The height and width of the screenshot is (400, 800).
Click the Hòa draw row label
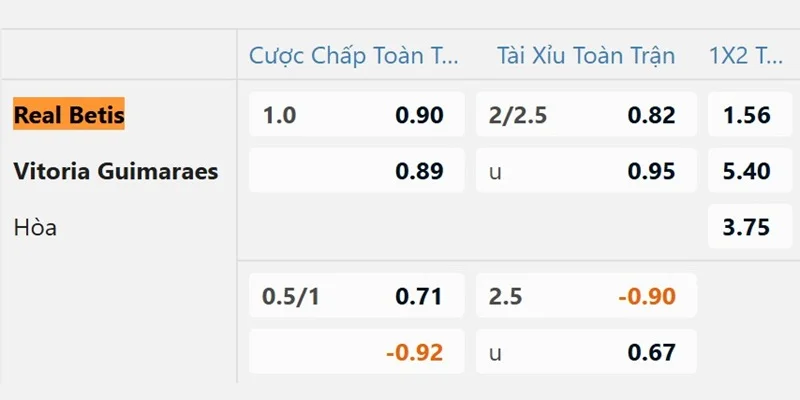[x=35, y=227]
